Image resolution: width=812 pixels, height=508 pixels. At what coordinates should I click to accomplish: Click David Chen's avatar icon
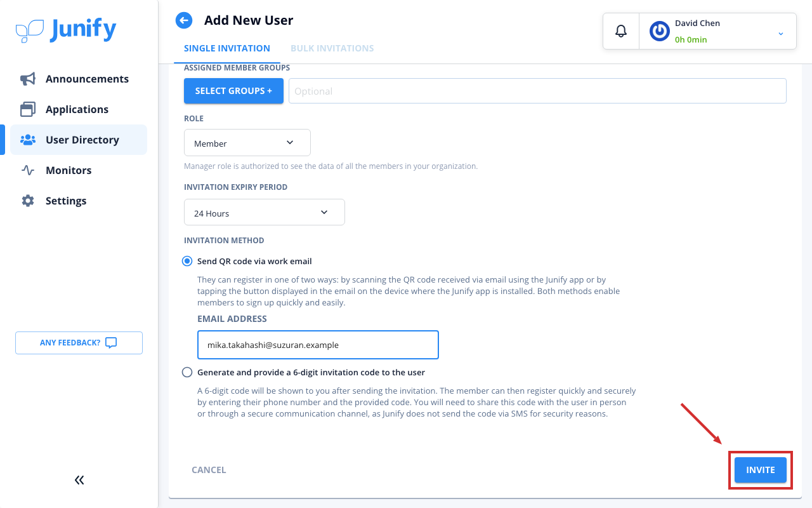[660, 31]
